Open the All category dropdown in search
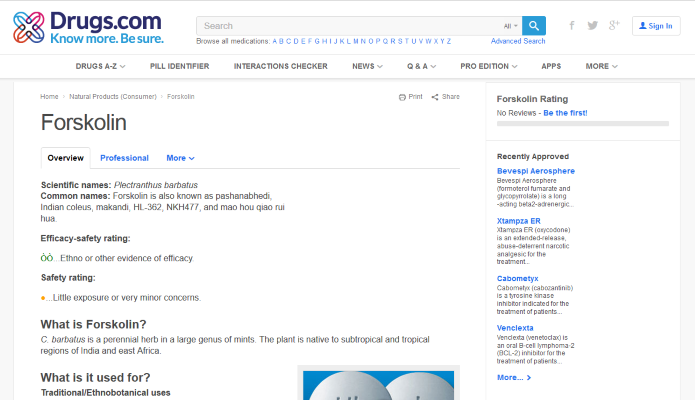 coord(511,26)
